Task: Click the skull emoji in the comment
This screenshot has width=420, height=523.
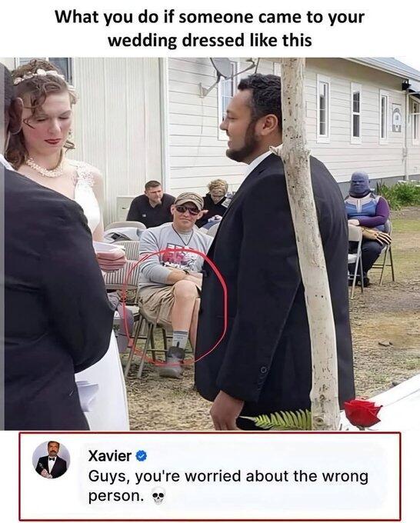Action: click(158, 496)
